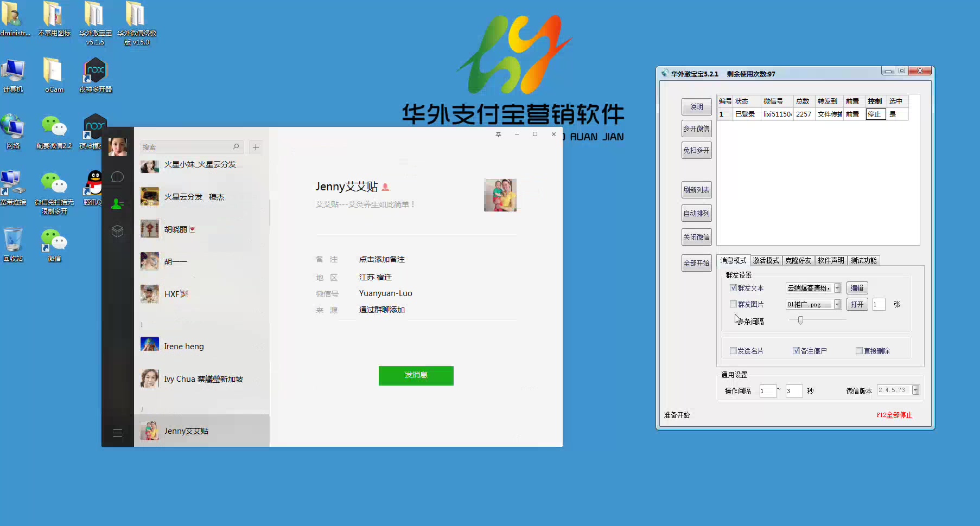This screenshot has height=526, width=980.
Task: Open the 计算机 desktop icon
Action: pyautogui.click(x=13, y=75)
